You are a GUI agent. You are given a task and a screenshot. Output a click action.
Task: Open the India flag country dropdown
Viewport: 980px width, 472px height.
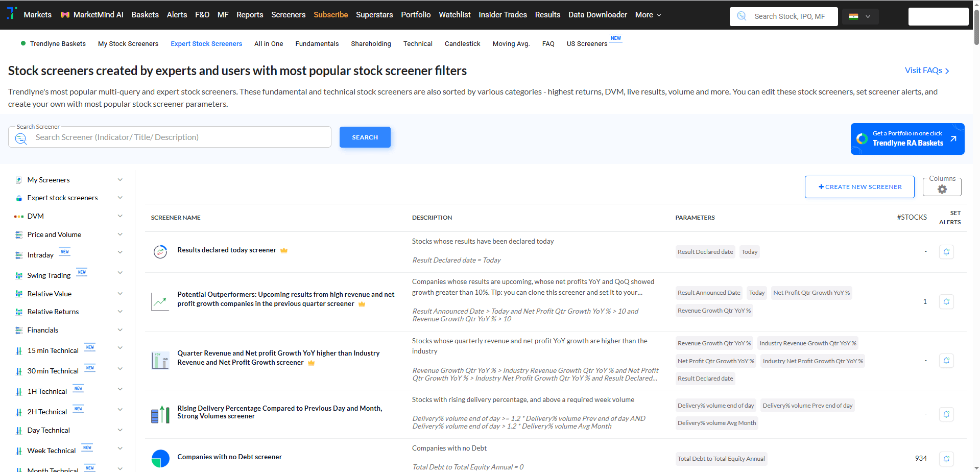[860, 16]
